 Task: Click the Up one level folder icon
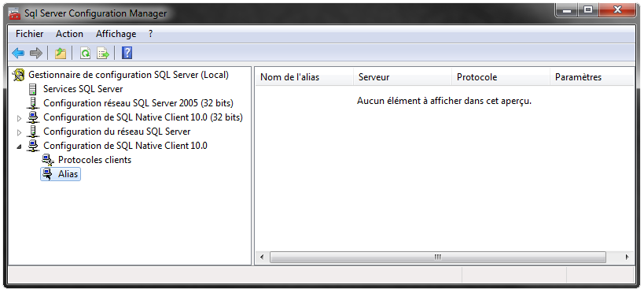coord(61,53)
